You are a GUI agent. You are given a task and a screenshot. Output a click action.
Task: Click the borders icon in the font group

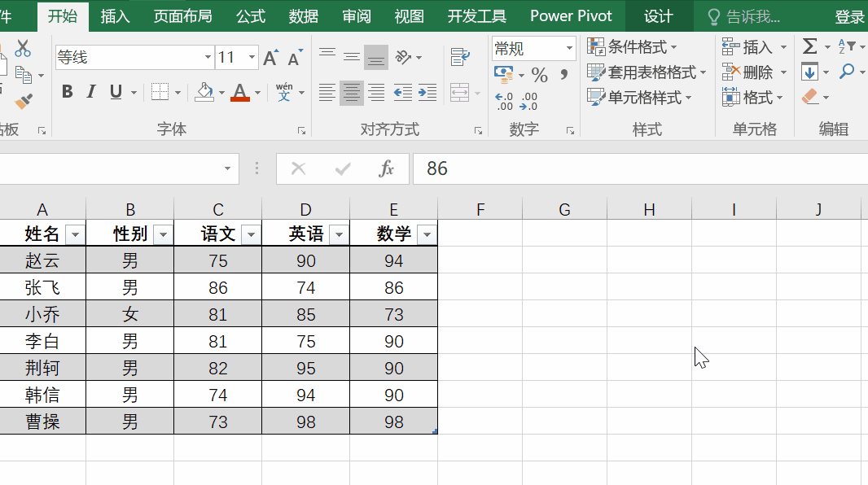tap(160, 92)
